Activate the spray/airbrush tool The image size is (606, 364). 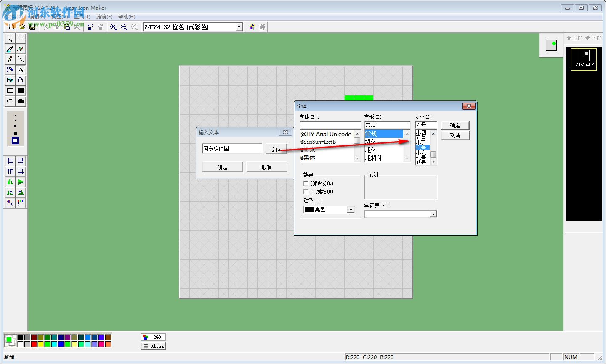10,70
